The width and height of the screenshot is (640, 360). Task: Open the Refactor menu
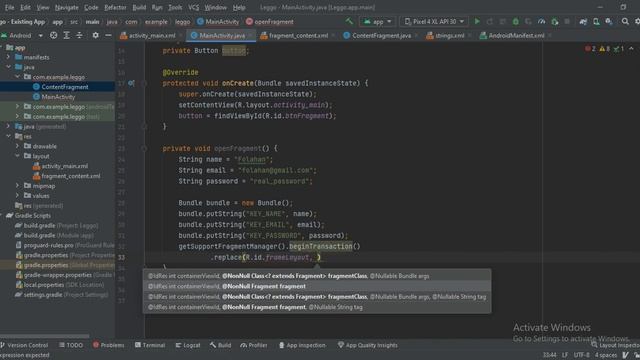[115, 7]
